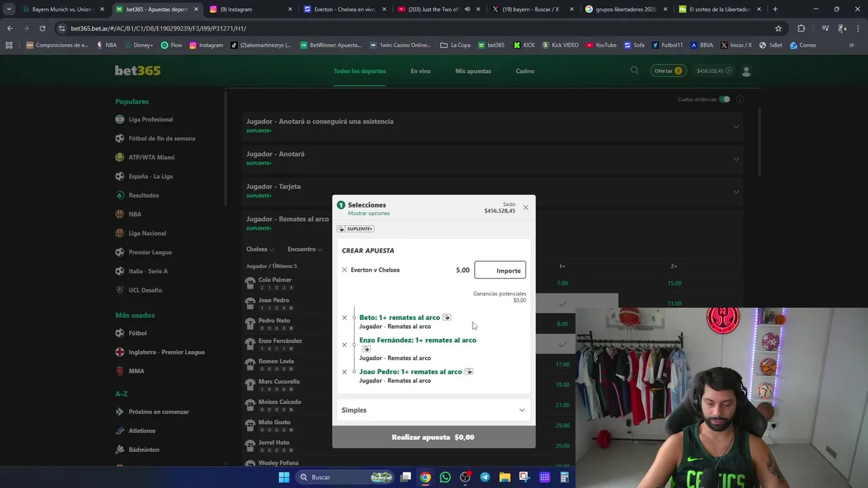Open a new Chrome tab
This screenshot has width=868, height=488.
click(775, 9)
